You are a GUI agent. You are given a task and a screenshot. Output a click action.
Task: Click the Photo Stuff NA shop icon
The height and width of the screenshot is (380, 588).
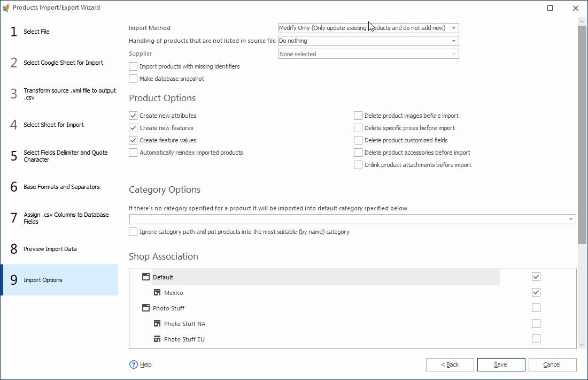pos(157,324)
